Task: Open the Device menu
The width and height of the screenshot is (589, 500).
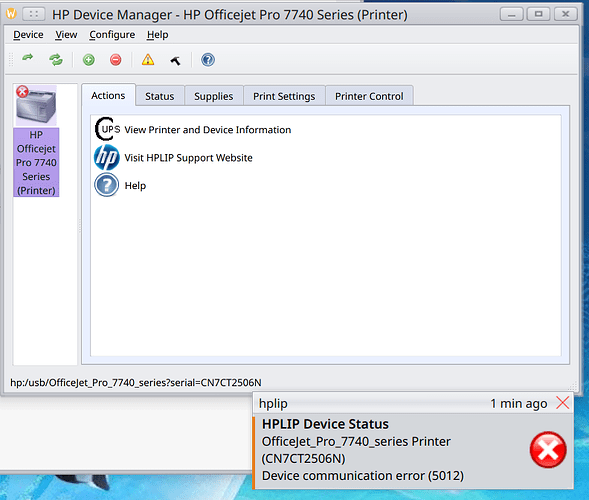Action: 28,35
